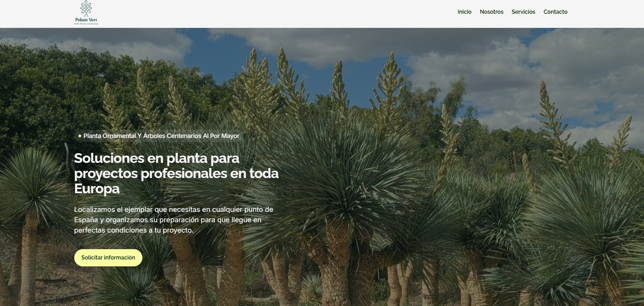This screenshot has width=644, height=306.
Task: Click the "Soluciones en planta para" headline line
Action: pos(157,158)
